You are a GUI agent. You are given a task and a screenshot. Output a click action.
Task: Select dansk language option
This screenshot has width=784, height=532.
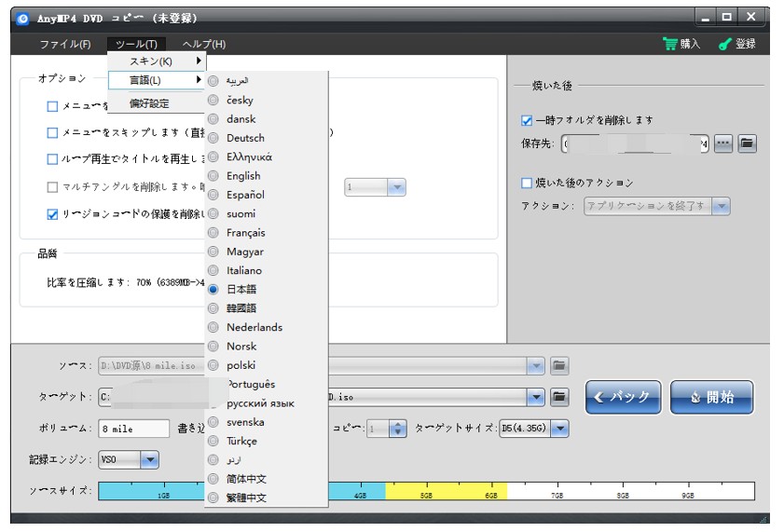pyautogui.click(x=266, y=119)
